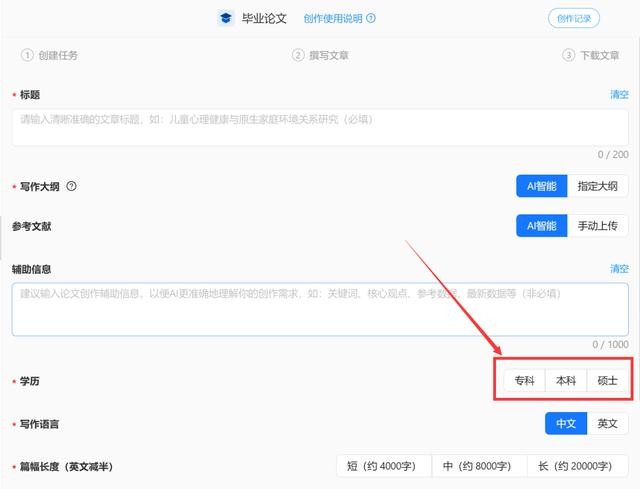Screen dimensions: 640x489
Task: Choose 手动上传 for 参考文献
Action: pyautogui.click(x=598, y=226)
